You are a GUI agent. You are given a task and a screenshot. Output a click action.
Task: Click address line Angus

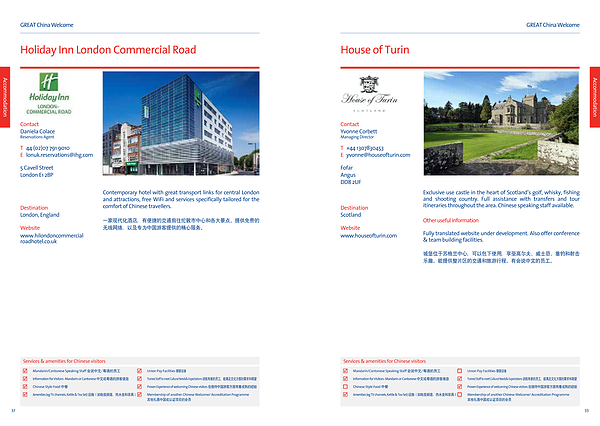tap(348, 175)
